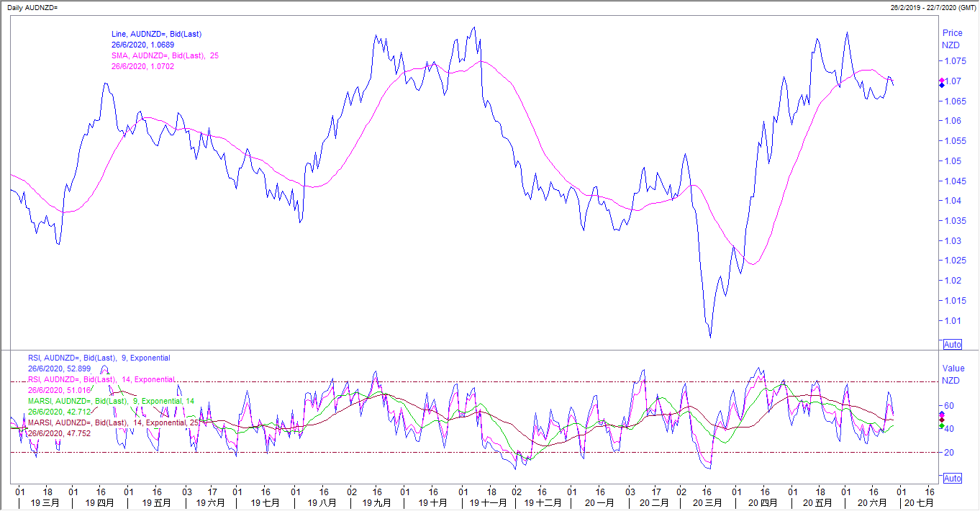Click the line value "26/6/2020, 1.0689"
Viewport: 980px width, 511px height.
[x=142, y=45]
